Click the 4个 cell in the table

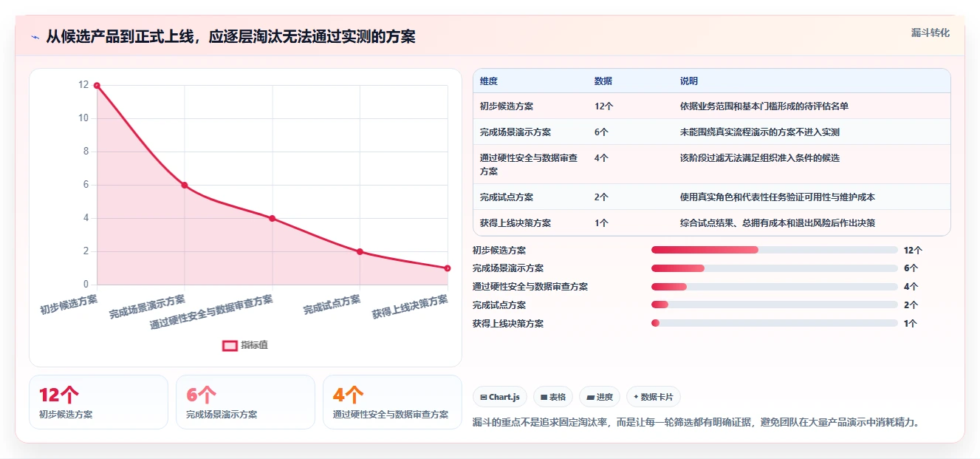[x=602, y=158]
